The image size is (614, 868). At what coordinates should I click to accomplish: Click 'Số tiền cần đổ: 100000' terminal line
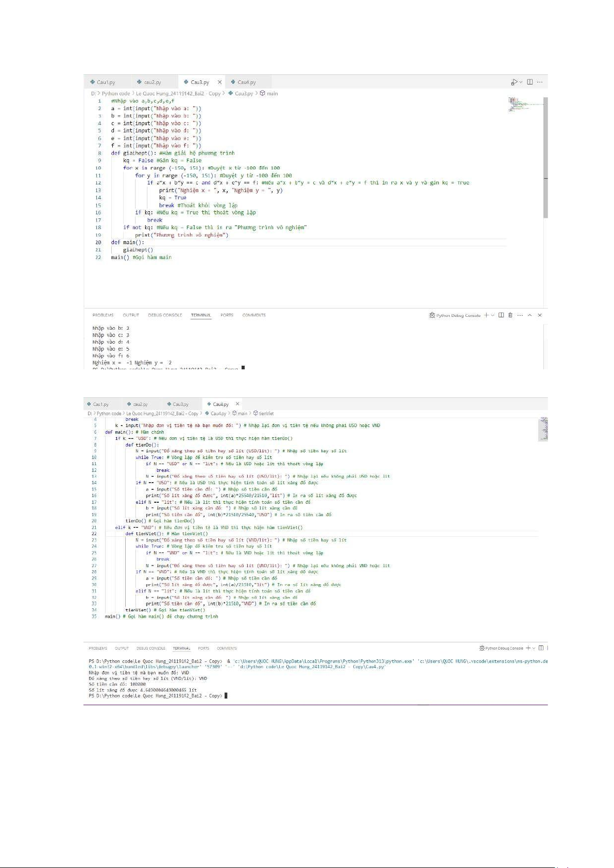coord(117,684)
